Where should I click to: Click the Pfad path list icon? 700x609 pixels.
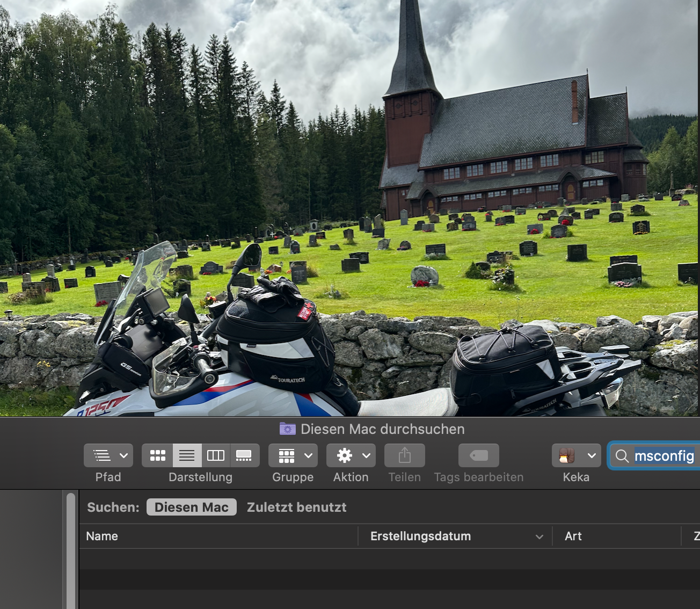coord(102,456)
